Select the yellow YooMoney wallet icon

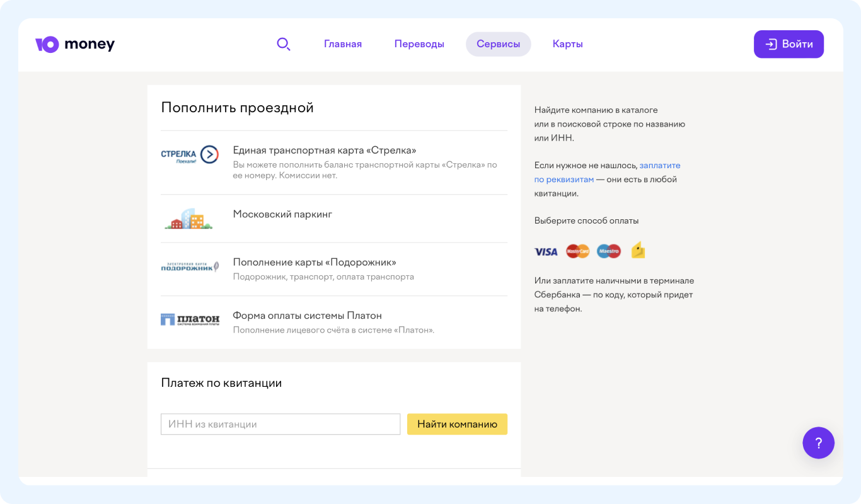(x=638, y=251)
